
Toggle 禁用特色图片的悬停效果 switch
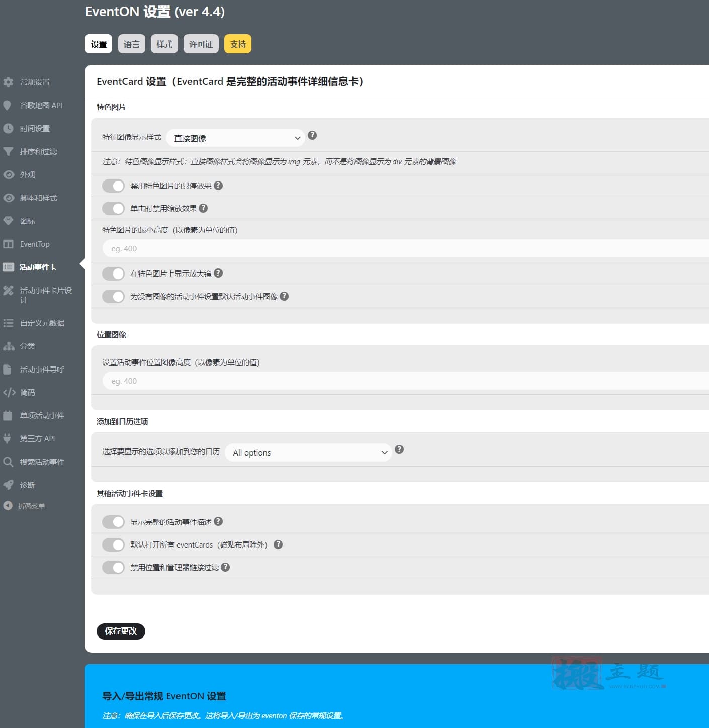point(113,186)
